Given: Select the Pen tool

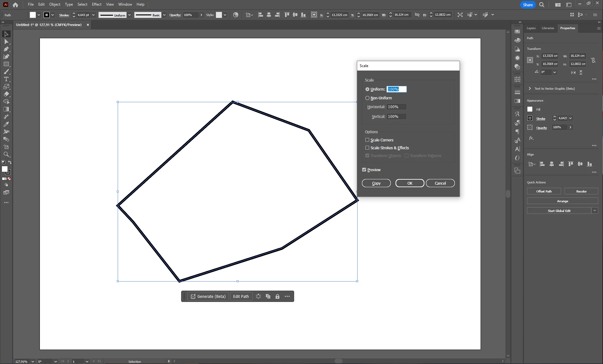Looking at the screenshot, I should [6, 49].
